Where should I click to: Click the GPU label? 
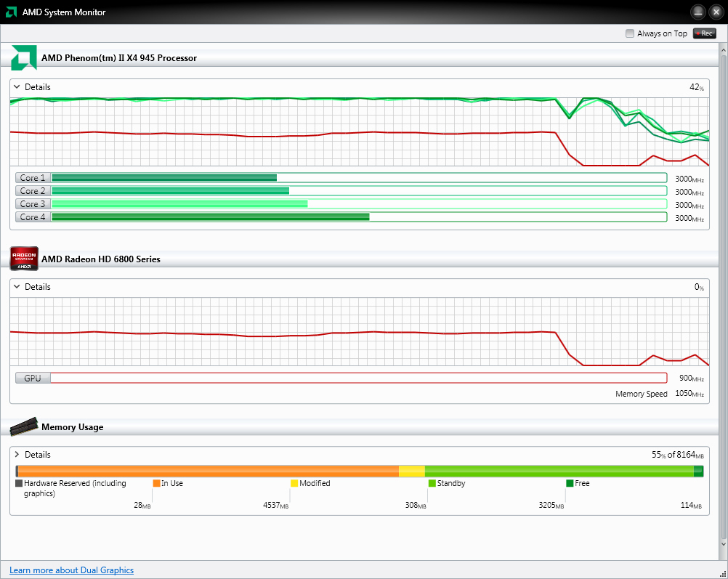tap(33, 378)
